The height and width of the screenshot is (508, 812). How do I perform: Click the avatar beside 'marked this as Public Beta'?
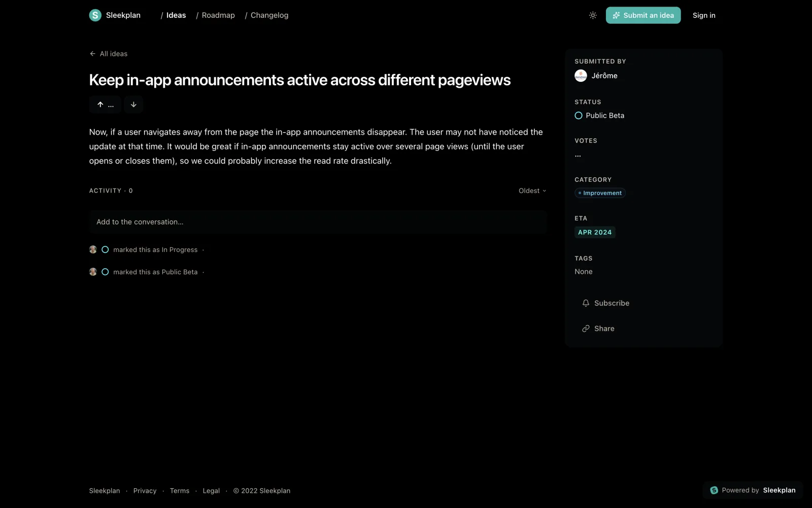[93, 272]
